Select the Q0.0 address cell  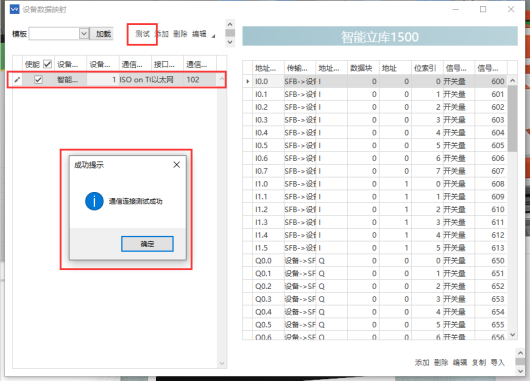[268, 261]
